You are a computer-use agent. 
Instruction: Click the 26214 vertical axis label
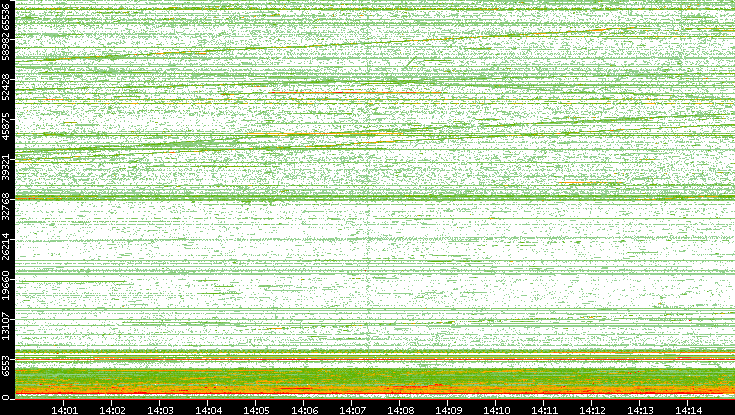[x=5, y=249]
